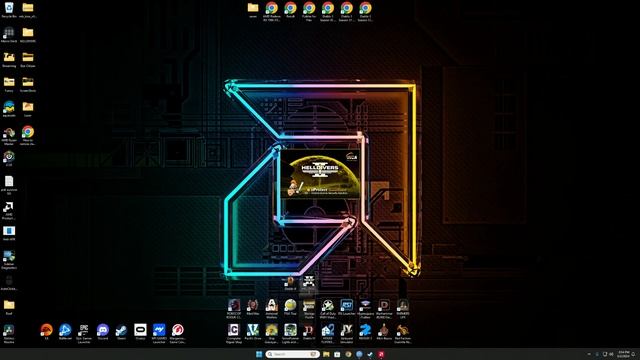Open the blue '2' game shortcut
This screenshot has width=640, height=360.
pos(365,332)
